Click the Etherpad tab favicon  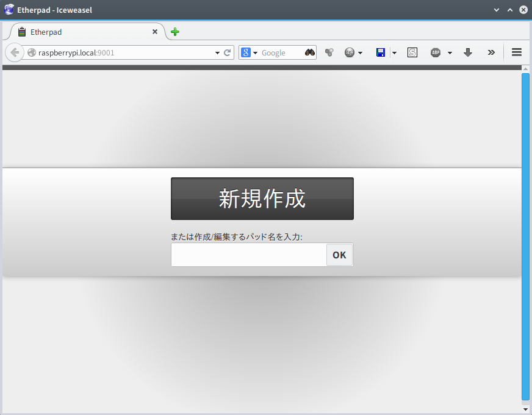22,32
